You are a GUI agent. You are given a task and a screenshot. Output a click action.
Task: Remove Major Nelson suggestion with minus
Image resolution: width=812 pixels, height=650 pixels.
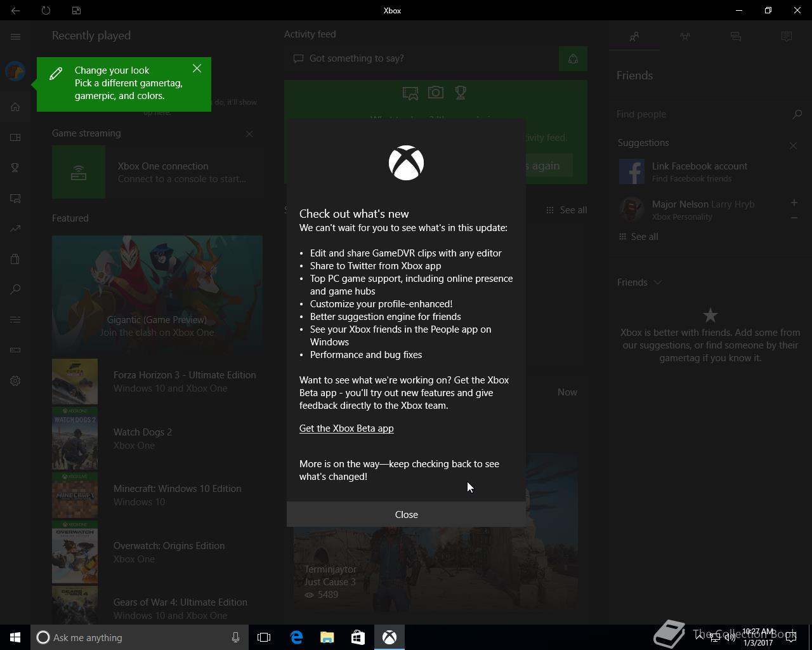pyautogui.click(x=794, y=218)
